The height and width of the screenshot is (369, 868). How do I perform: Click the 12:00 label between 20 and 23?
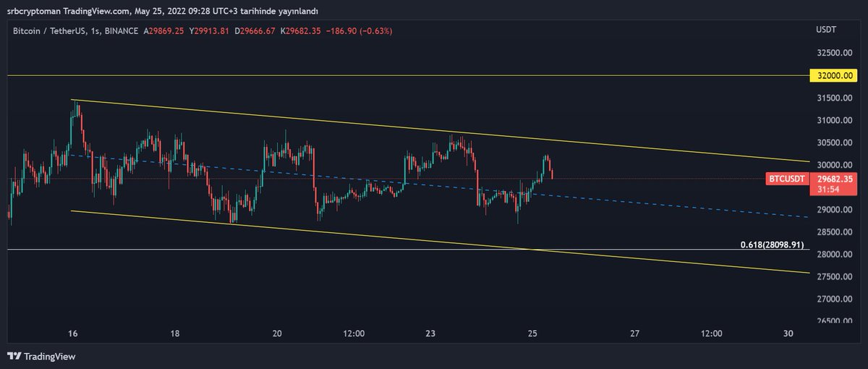pos(353,334)
